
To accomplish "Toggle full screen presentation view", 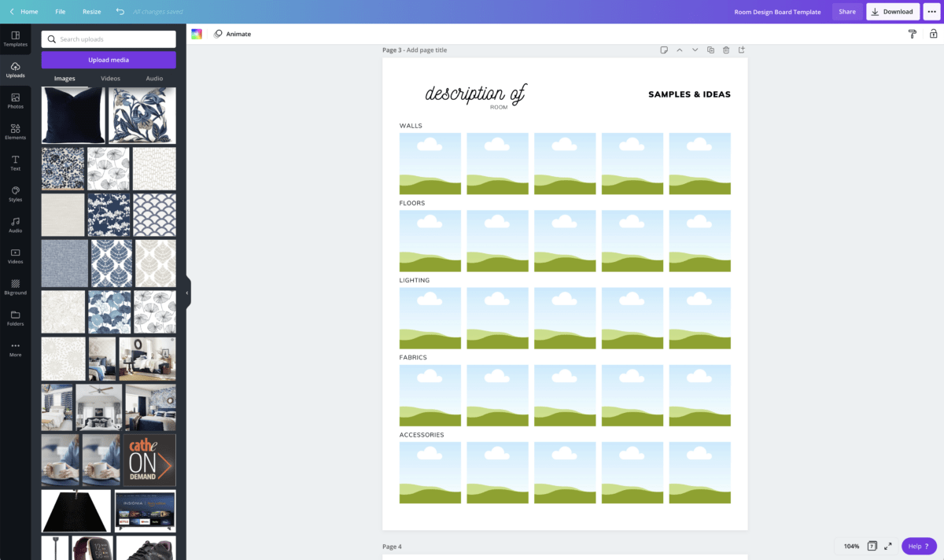I will pos(890,546).
